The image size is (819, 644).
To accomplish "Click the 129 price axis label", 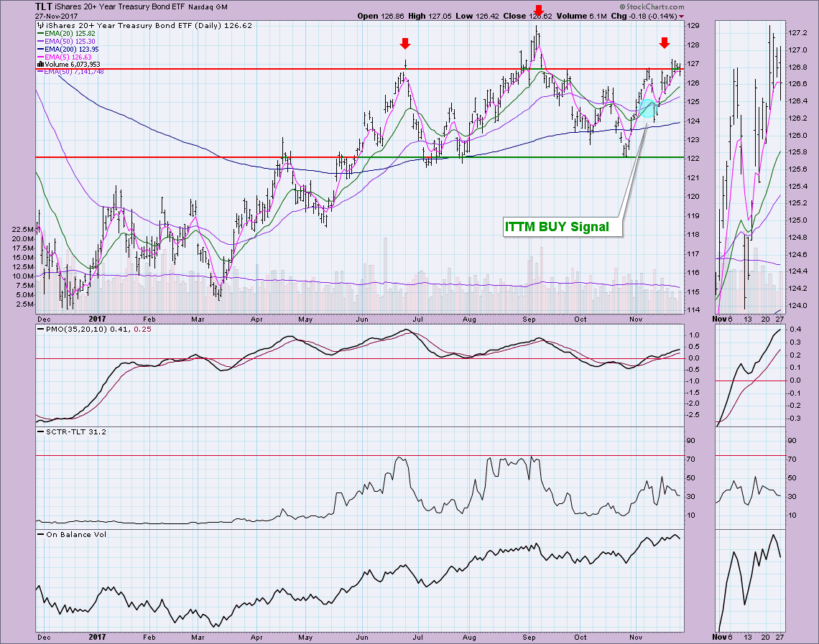I will tap(693, 26).
